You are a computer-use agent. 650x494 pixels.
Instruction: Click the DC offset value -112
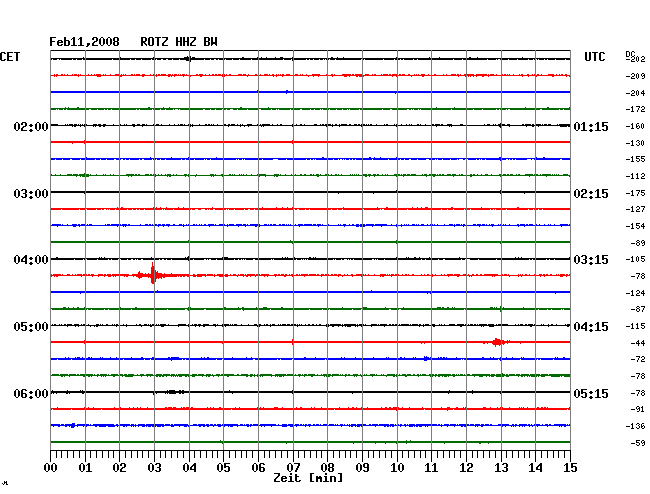(635, 176)
